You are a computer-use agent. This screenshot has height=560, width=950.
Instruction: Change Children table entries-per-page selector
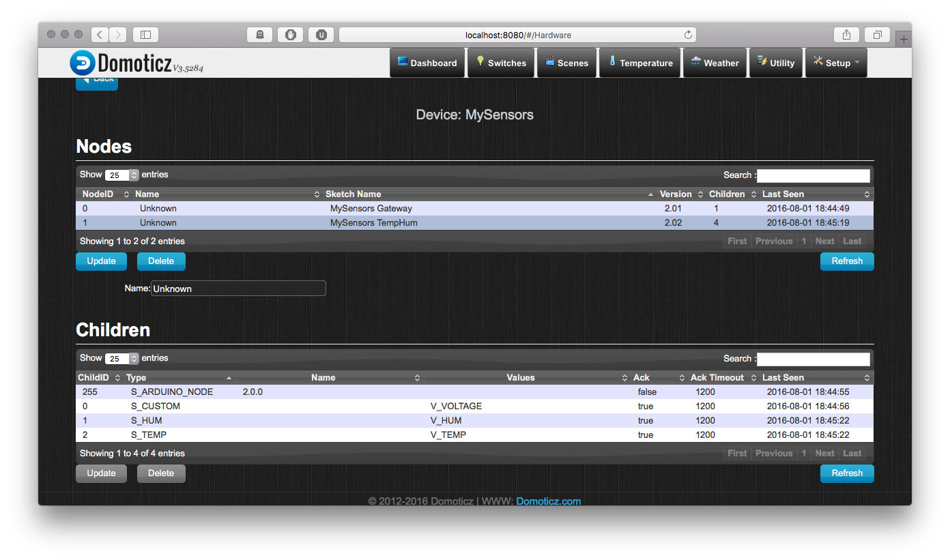coord(122,359)
